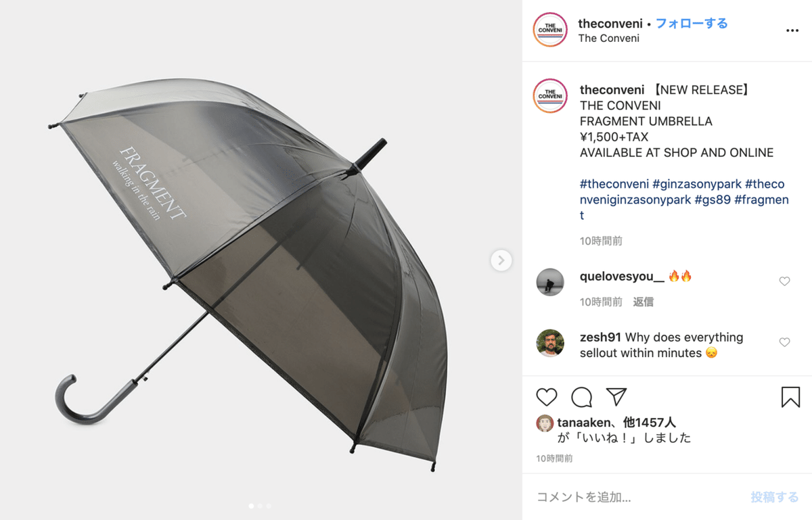View zesh91 avatar profile
The width and height of the screenshot is (812, 520).
click(549, 343)
